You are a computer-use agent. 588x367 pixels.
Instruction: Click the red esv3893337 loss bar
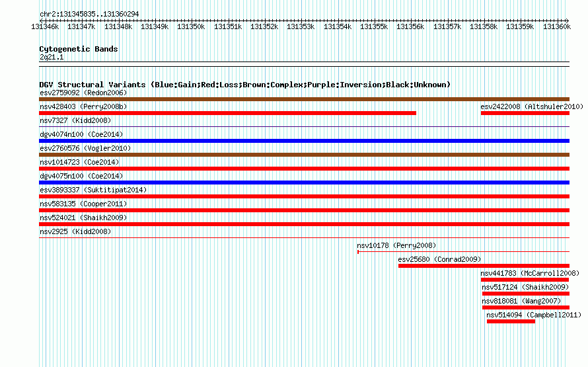pos(304,196)
